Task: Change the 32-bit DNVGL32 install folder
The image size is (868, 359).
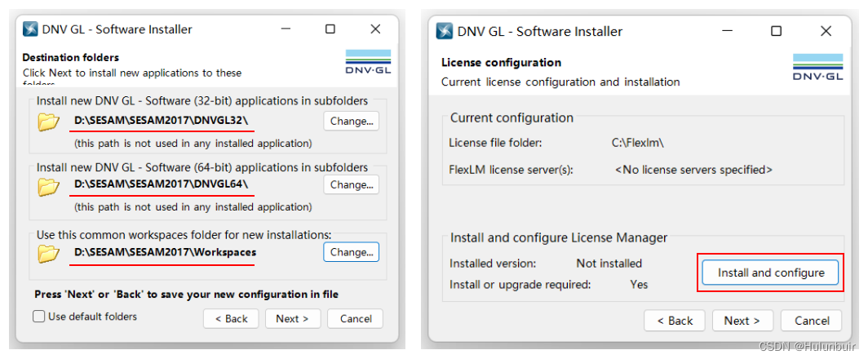Action: click(x=352, y=121)
